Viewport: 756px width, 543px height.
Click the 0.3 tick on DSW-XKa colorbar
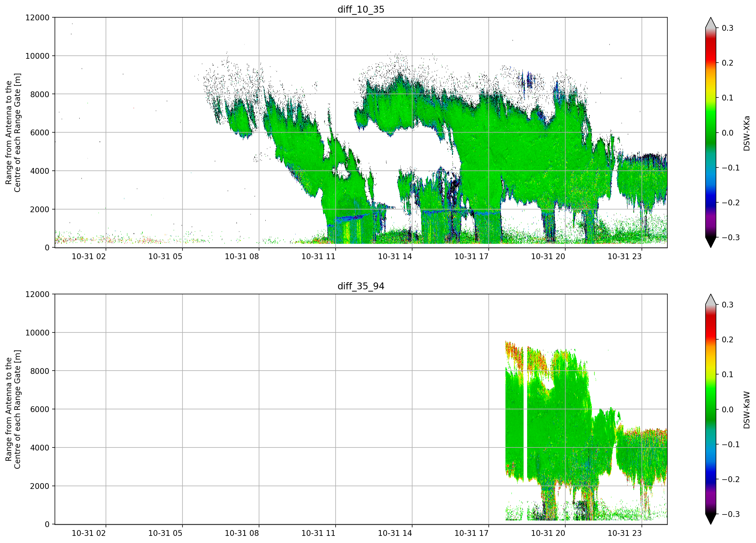[x=728, y=28]
